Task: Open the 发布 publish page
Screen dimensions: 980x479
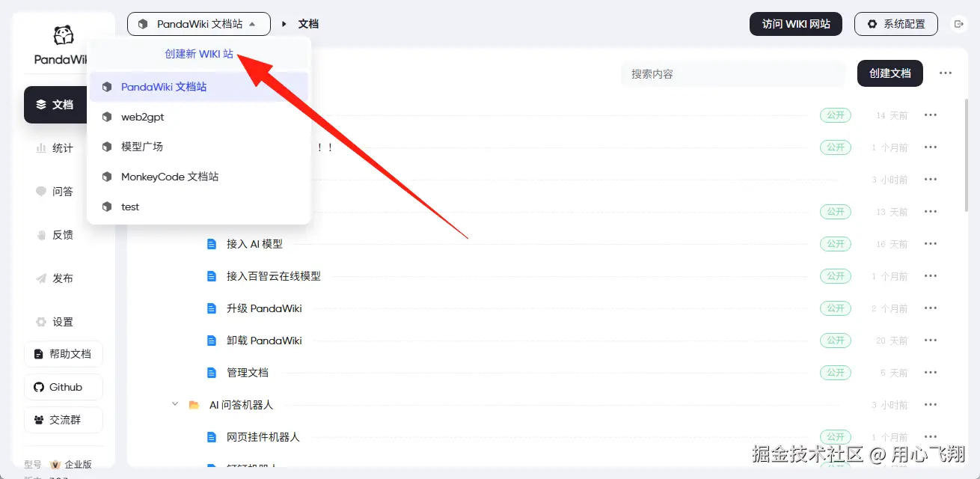Action: click(x=63, y=278)
